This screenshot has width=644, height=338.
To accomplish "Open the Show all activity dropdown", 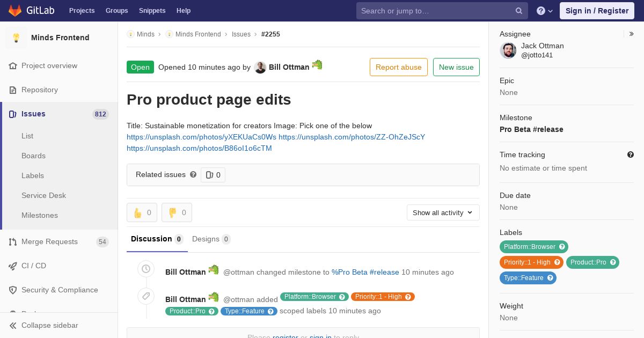I will click(x=443, y=212).
